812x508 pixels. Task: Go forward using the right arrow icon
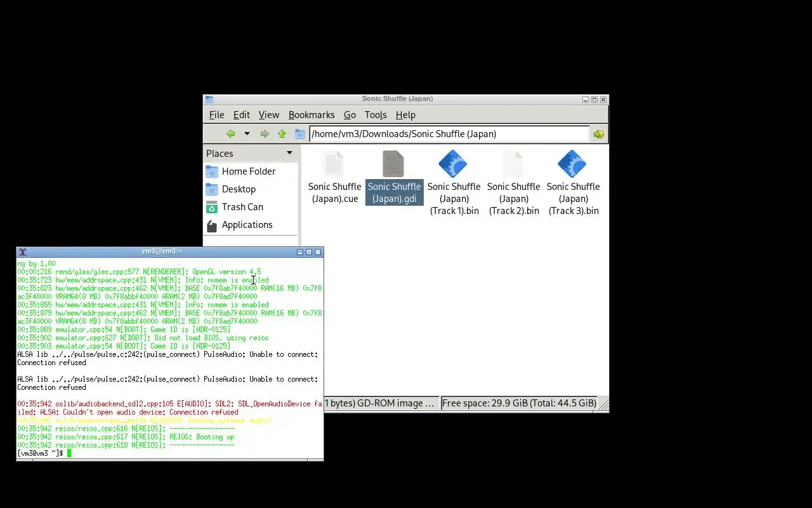point(265,134)
